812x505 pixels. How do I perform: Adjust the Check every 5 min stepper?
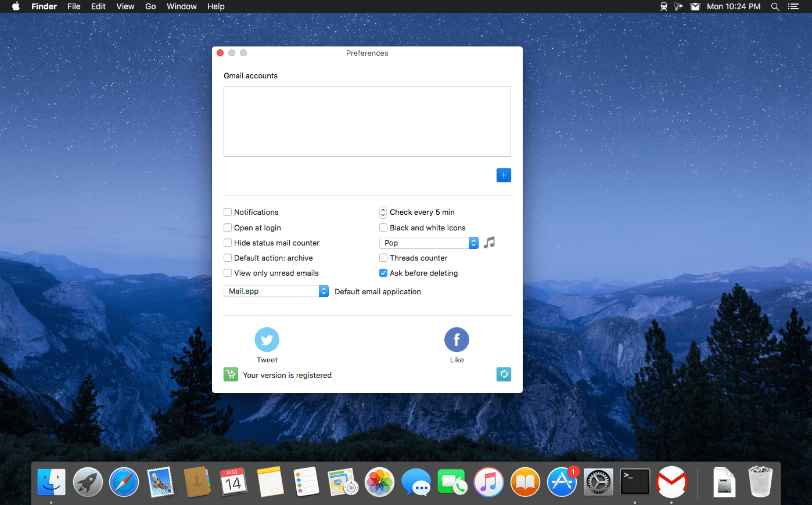coord(383,212)
